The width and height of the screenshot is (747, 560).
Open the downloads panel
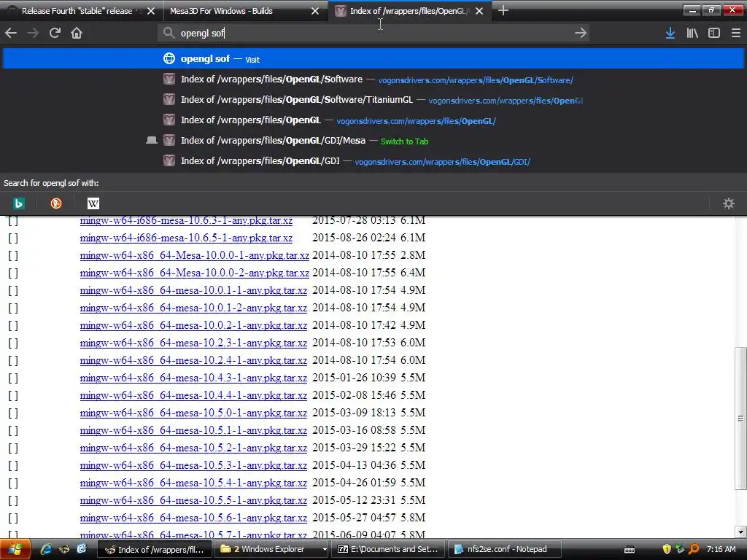coord(670,33)
